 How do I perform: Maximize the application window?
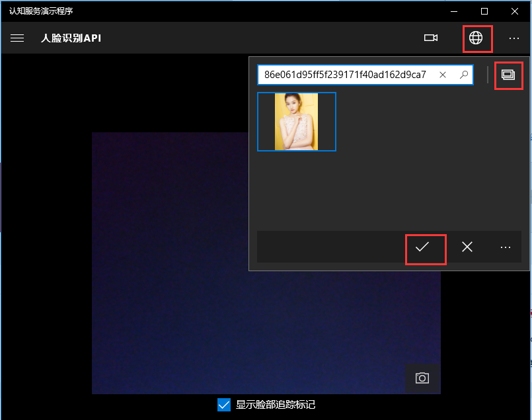click(x=484, y=11)
